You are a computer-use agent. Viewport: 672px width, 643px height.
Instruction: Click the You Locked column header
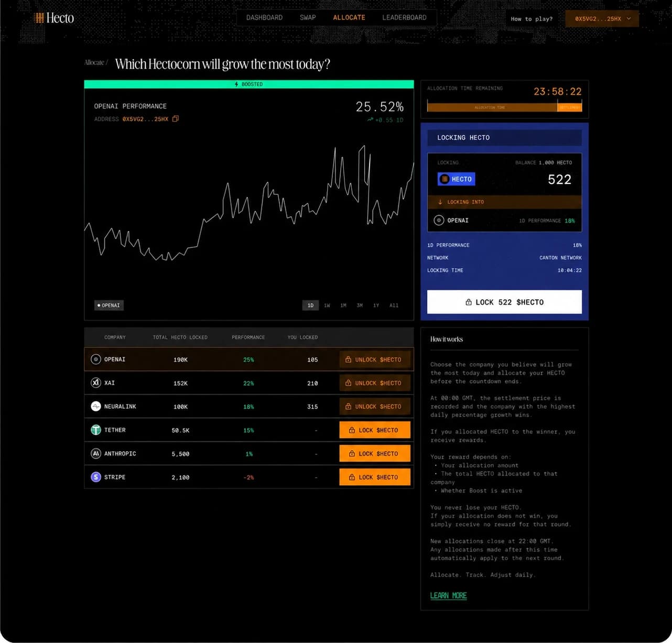tap(302, 337)
